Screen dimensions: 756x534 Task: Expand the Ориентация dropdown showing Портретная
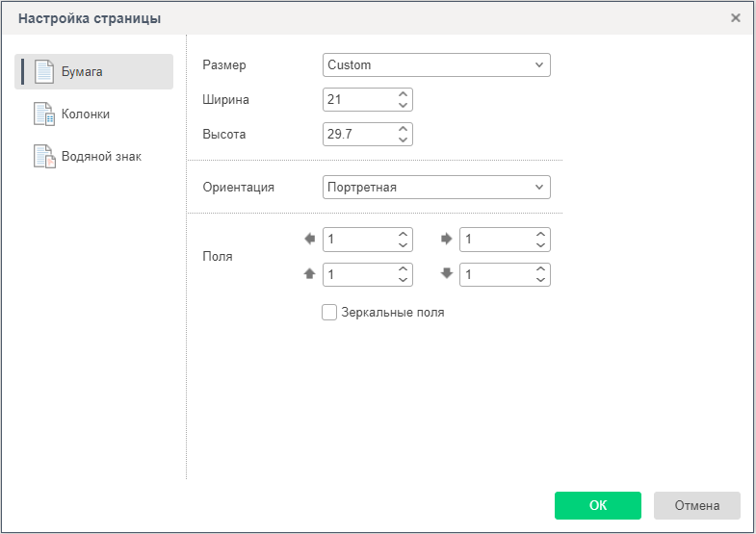click(436, 187)
